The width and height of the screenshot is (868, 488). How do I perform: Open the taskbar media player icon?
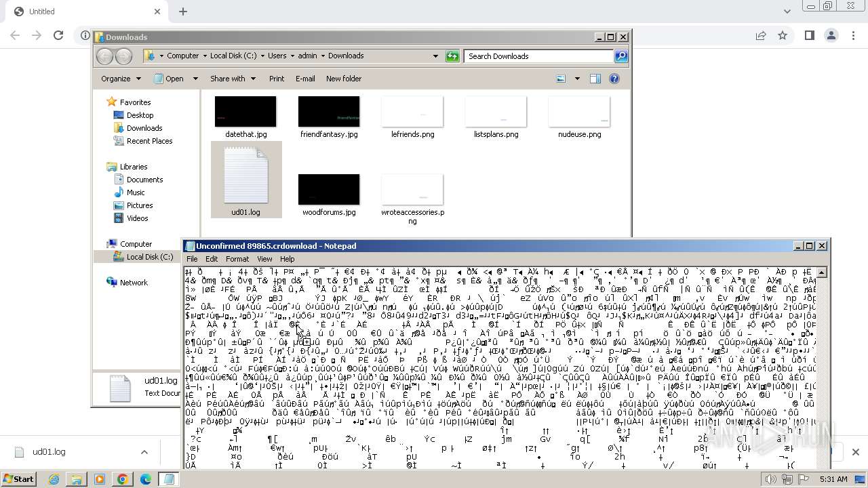(x=99, y=479)
